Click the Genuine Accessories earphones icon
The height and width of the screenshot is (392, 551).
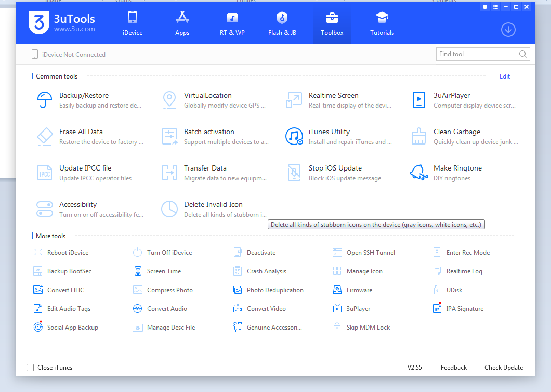point(238,328)
